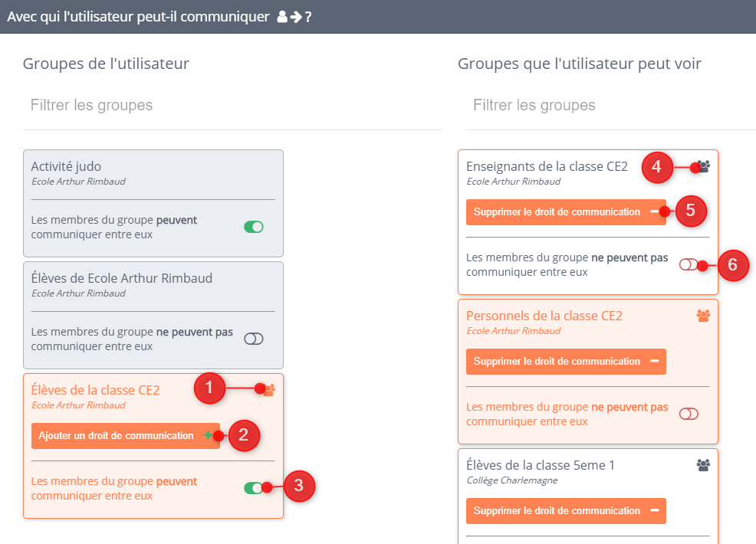This screenshot has width=756, height=544.
Task: Click the group icon on Enseignants de la classe CE2 card
Action: [x=702, y=165]
